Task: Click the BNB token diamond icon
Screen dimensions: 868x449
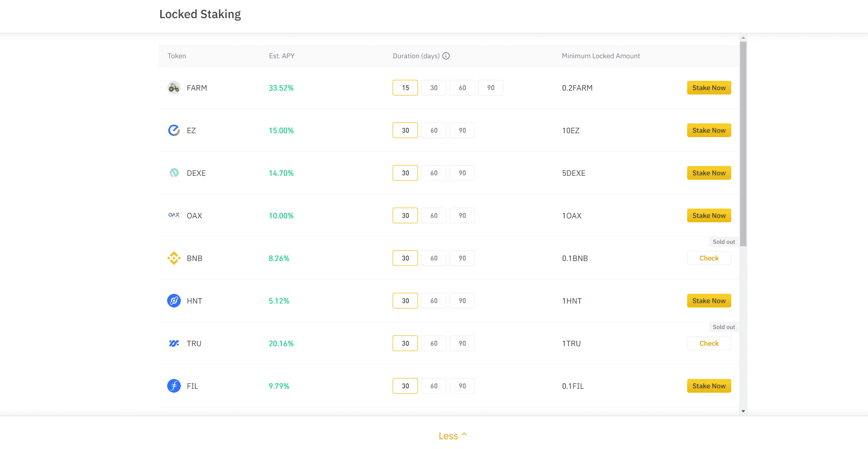Action: (x=174, y=258)
